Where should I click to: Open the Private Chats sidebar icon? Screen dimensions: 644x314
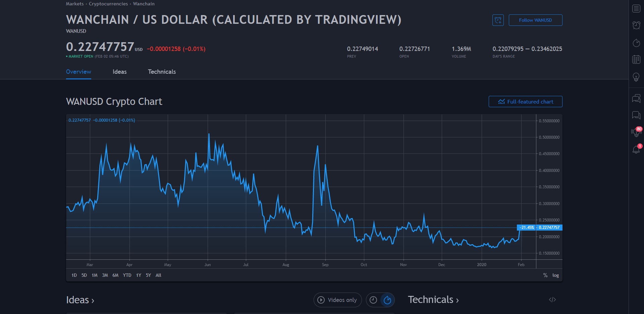coord(636,115)
